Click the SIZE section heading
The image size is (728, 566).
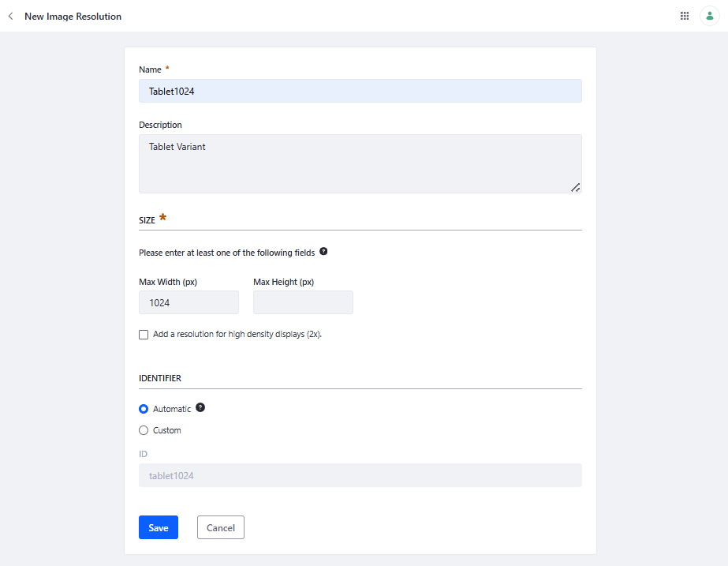pos(147,219)
